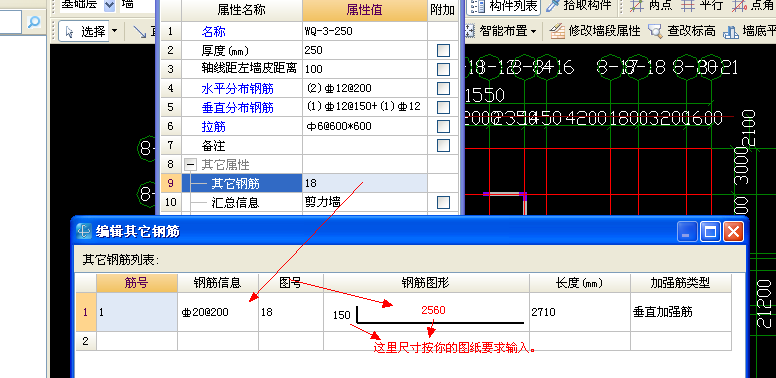Viewport: 776px width, 378px height.
Task: Click the empty 钢筋信息 cell in row 2
Action: pyautogui.click(x=218, y=341)
